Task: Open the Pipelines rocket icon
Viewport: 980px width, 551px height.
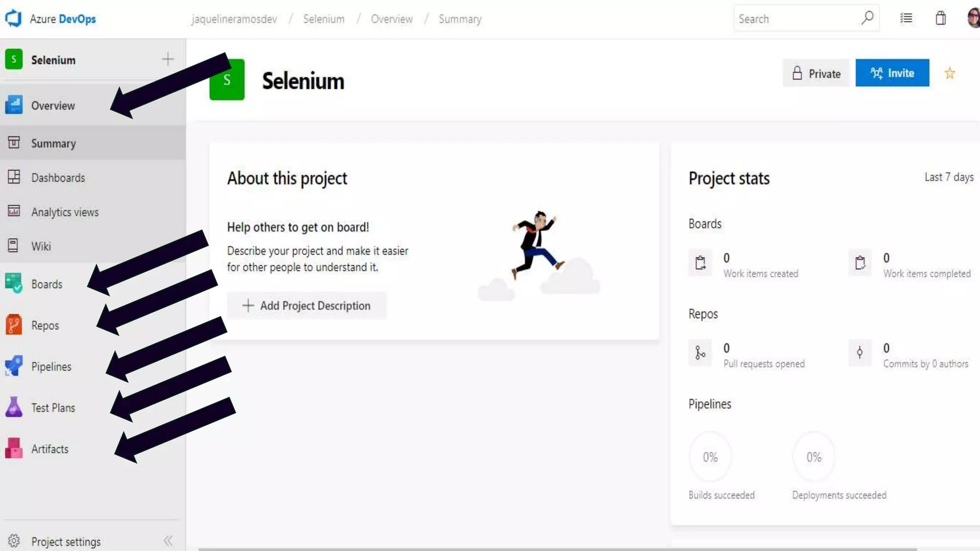Action: 14,366
